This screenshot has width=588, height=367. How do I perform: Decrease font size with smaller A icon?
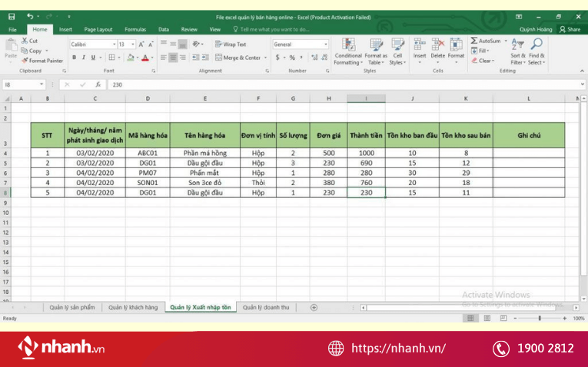tap(151, 45)
